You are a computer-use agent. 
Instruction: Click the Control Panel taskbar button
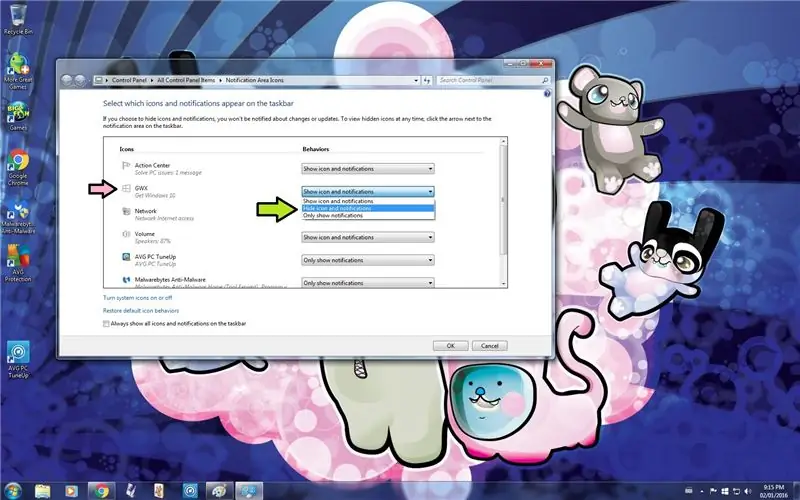click(x=249, y=491)
